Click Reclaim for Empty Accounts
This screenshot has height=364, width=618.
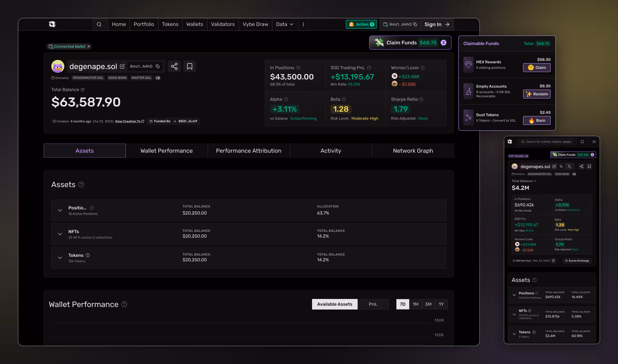(x=537, y=94)
